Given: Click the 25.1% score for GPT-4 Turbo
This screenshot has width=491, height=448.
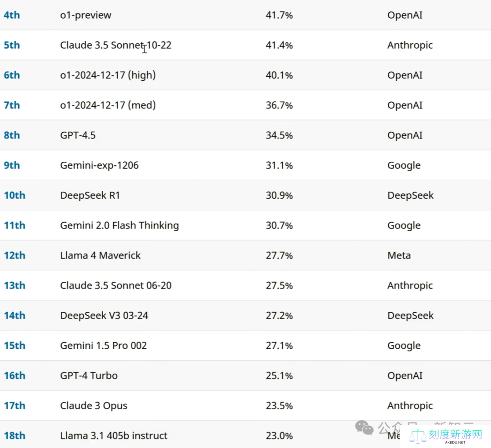Looking at the screenshot, I should click(x=279, y=375).
